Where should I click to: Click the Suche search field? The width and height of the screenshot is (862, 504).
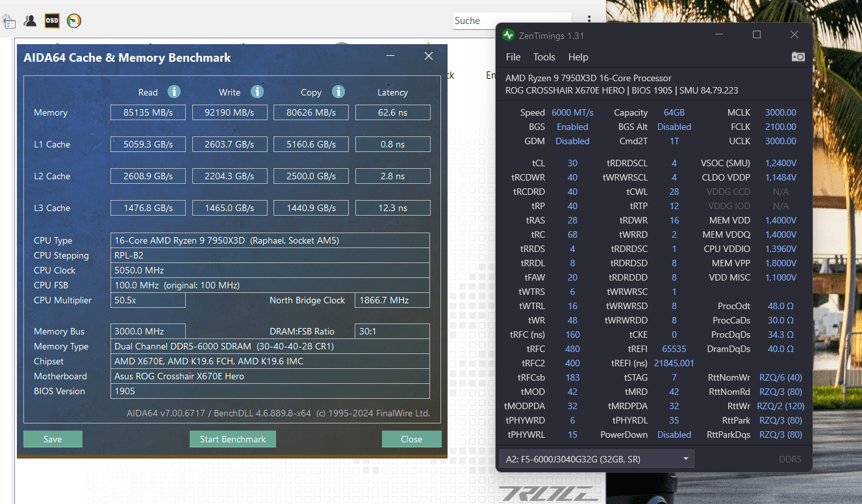pos(513,21)
